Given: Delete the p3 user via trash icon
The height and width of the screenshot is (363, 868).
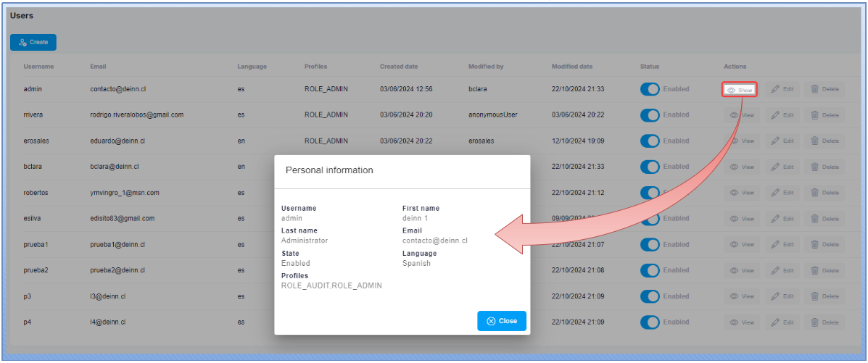Looking at the screenshot, I should tap(824, 296).
